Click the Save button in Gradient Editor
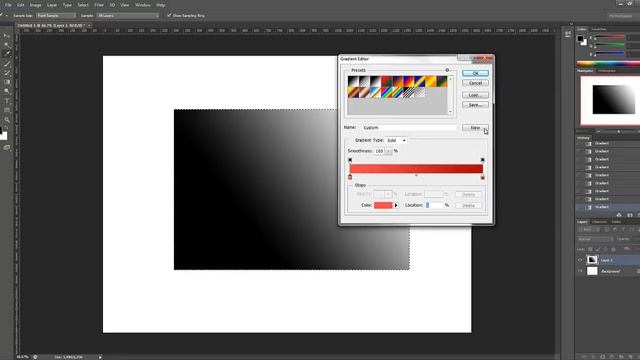Image resolution: width=640 pixels, height=360 pixels. 475,105
